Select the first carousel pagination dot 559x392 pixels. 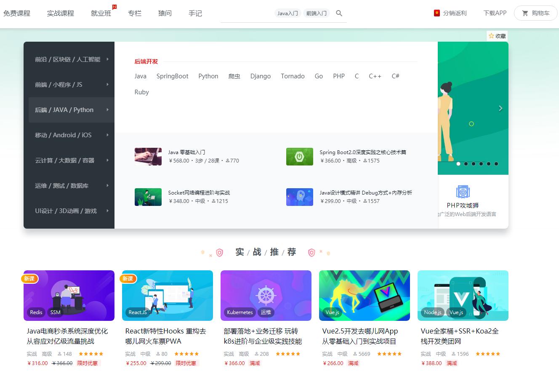point(458,164)
